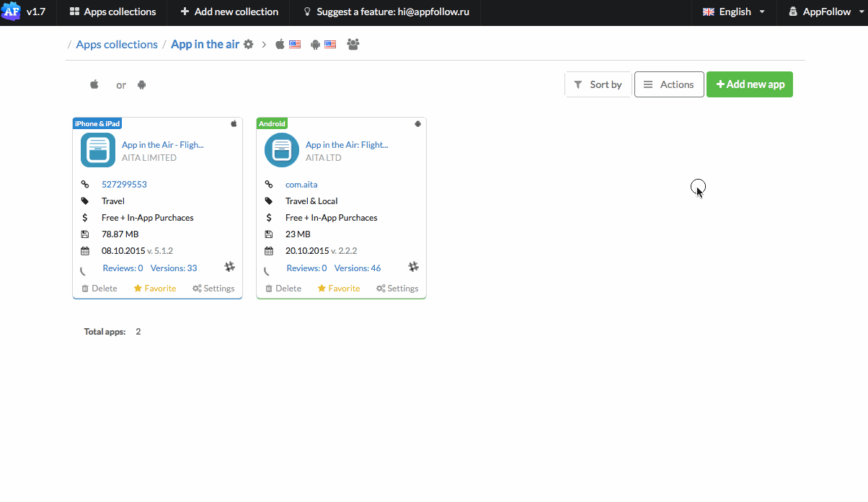Open the Sort by dropdown
868x502 pixels.
598,84
